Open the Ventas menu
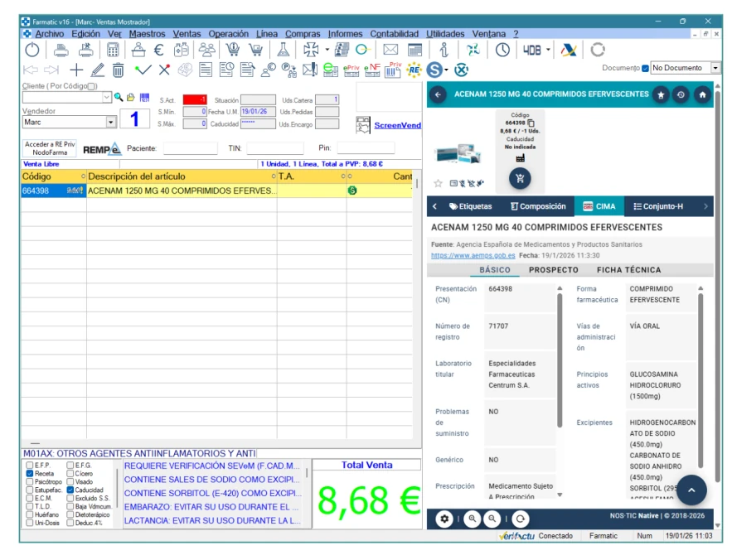Image resolution: width=732 pixels, height=560 pixels. click(187, 34)
